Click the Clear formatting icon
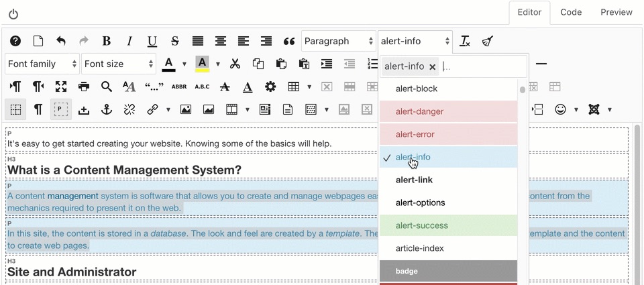This screenshot has width=644, height=285. point(465,41)
